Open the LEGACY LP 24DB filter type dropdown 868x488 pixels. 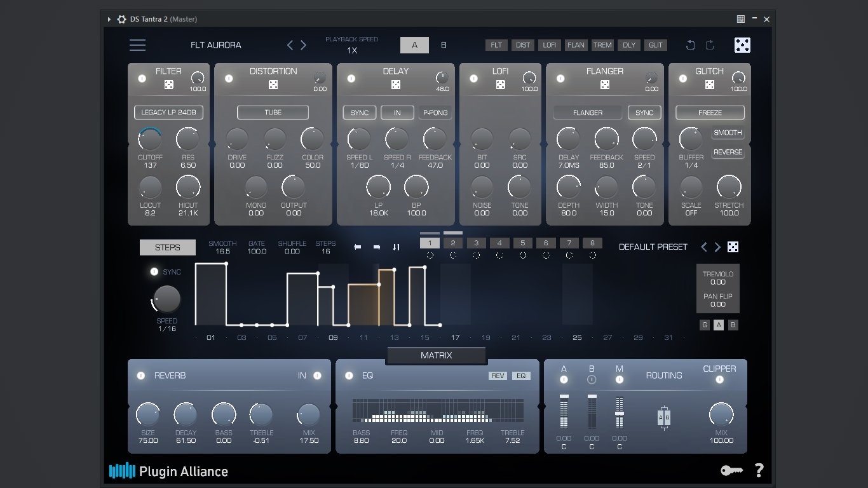[x=168, y=112]
